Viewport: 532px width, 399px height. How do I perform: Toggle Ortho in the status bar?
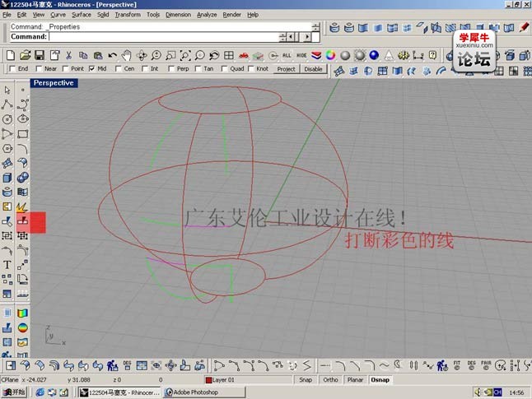pyautogui.click(x=330, y=380)
